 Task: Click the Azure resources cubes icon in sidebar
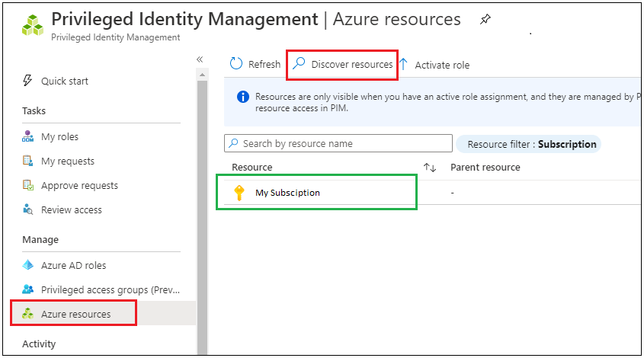[x=27, y=313]
